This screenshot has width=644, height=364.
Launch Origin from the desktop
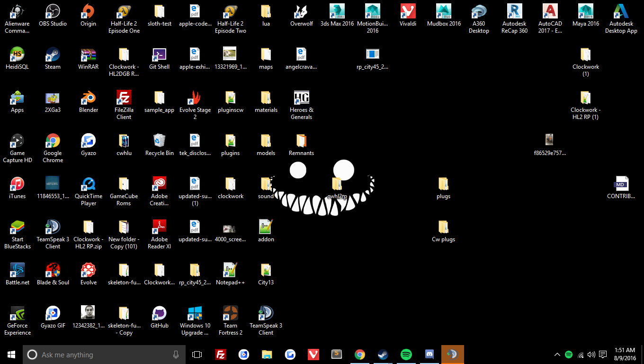coord(88,15)
